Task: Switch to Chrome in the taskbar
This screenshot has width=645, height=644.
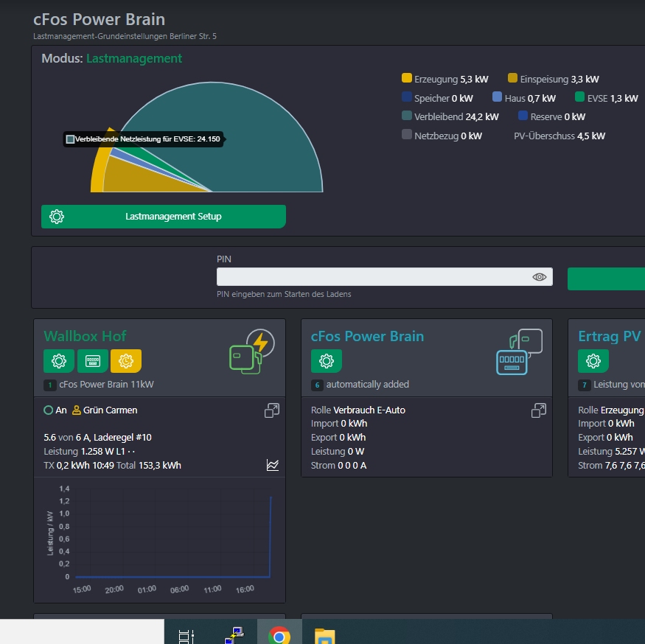Action: (x=279, y=635)
